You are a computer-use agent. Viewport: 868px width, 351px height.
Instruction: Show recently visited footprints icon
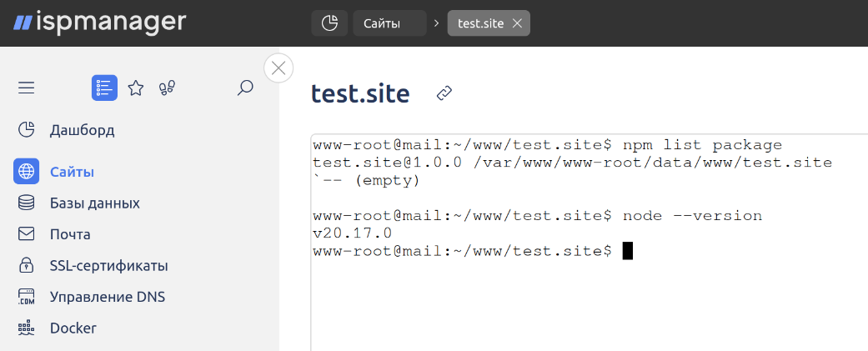pos(167,88)
